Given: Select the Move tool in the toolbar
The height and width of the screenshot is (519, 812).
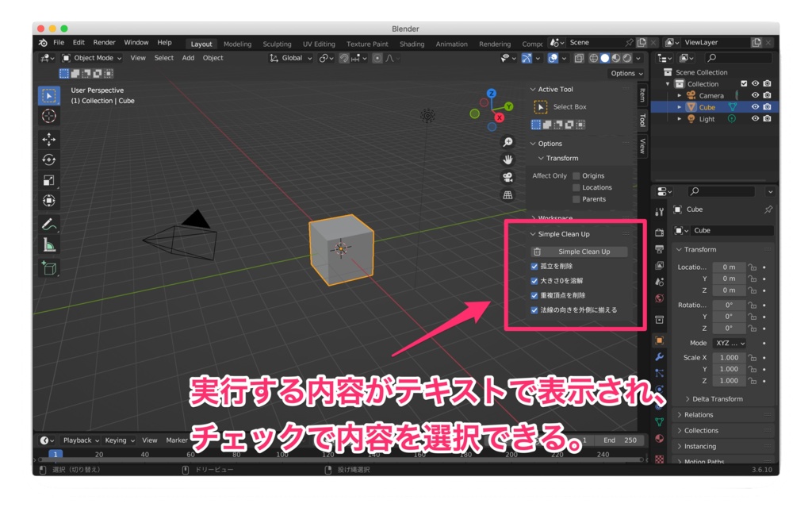Looking at the screenshot, I should (x=49, y=141).
